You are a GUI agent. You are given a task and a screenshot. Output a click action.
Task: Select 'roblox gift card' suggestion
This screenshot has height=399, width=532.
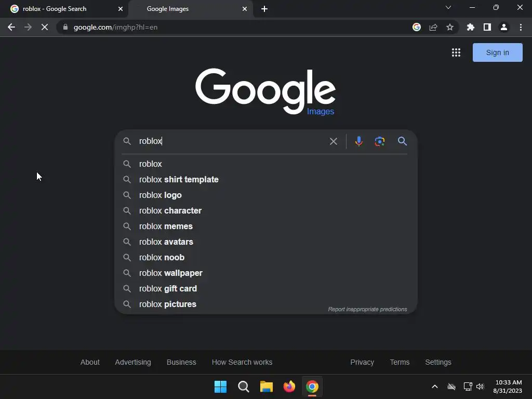(265, 289)
